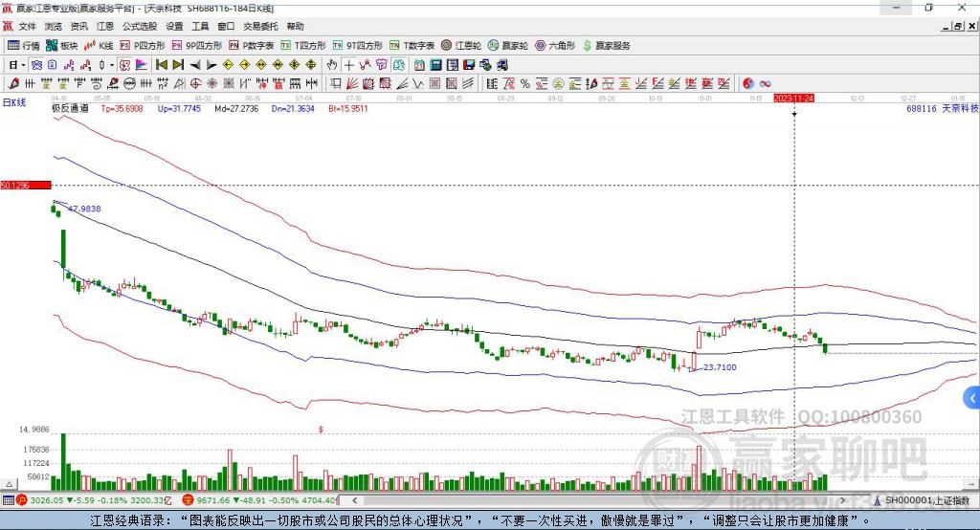The image size is (980, 530).
Task: Open the 帮助 menu
Action: 295,26
